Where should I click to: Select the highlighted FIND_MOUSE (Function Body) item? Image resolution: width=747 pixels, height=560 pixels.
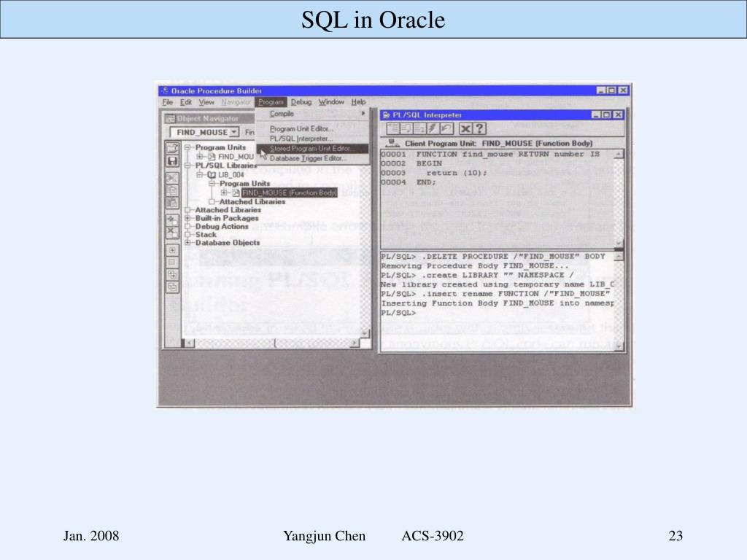point(289,192)
